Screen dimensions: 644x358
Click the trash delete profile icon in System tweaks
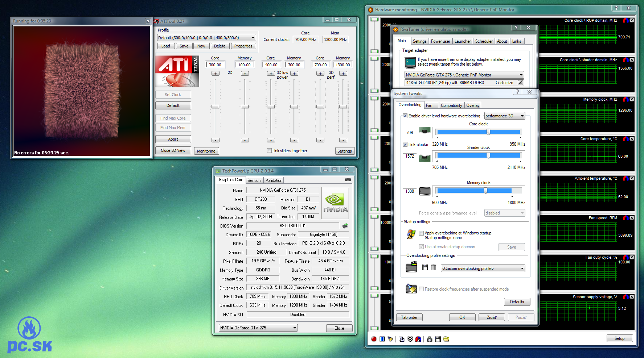[x=433, y=268]
